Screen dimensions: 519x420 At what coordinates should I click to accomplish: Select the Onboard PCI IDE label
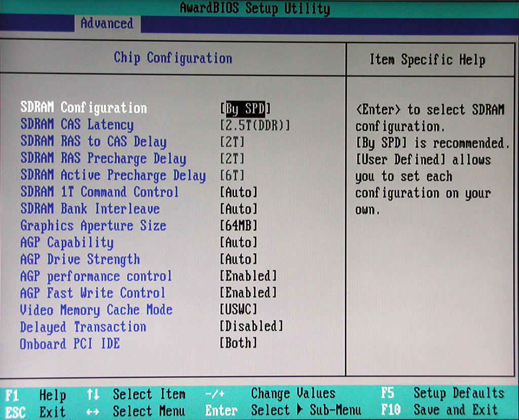70,344
